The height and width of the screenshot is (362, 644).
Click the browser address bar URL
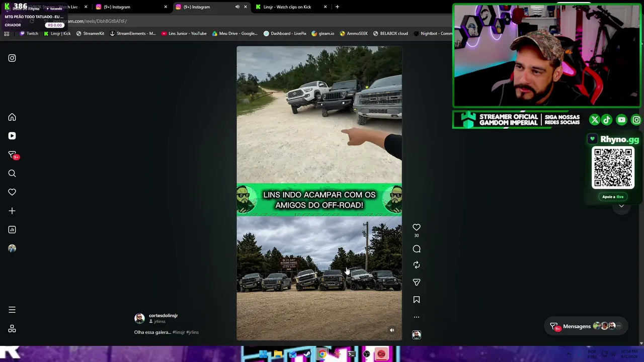coord(90,21)
